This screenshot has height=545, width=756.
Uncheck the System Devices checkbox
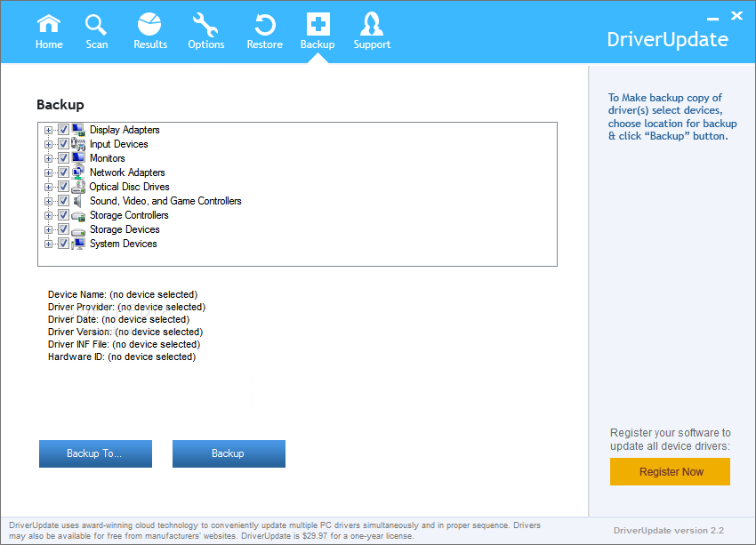tap(63, 244)
